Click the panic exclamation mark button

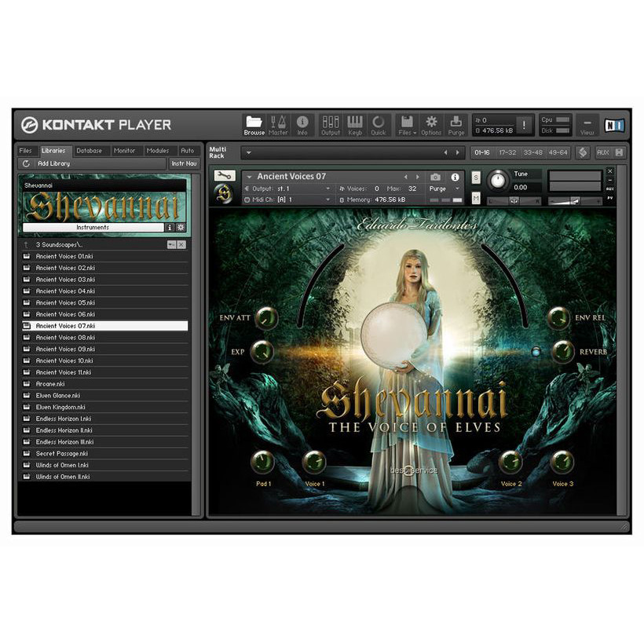(x=524, y=125)
